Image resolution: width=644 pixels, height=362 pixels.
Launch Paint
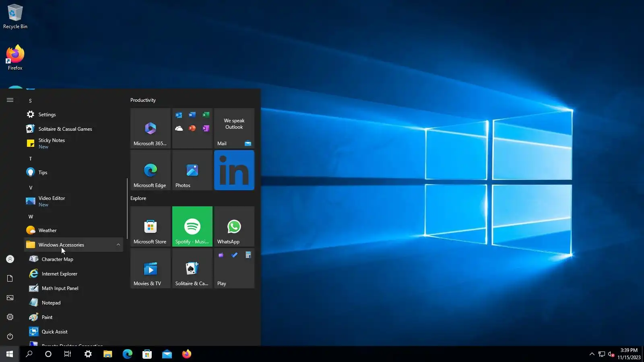74,317
